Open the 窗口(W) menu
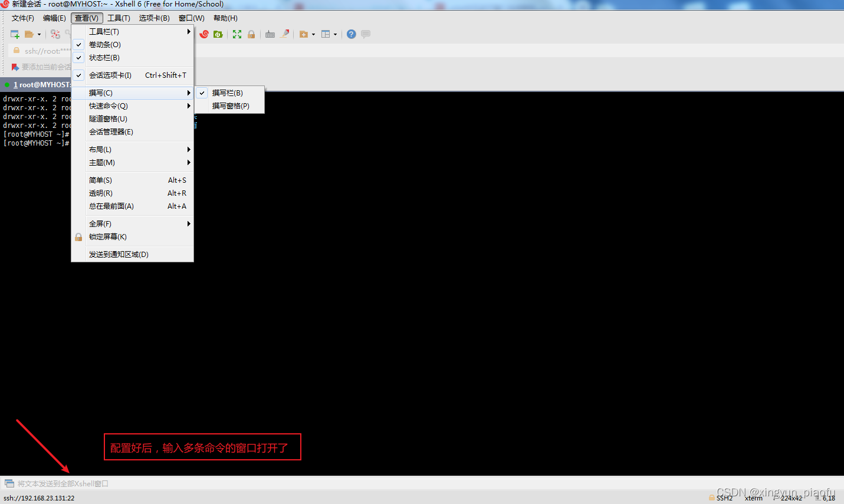 click(x=192, y=18)
